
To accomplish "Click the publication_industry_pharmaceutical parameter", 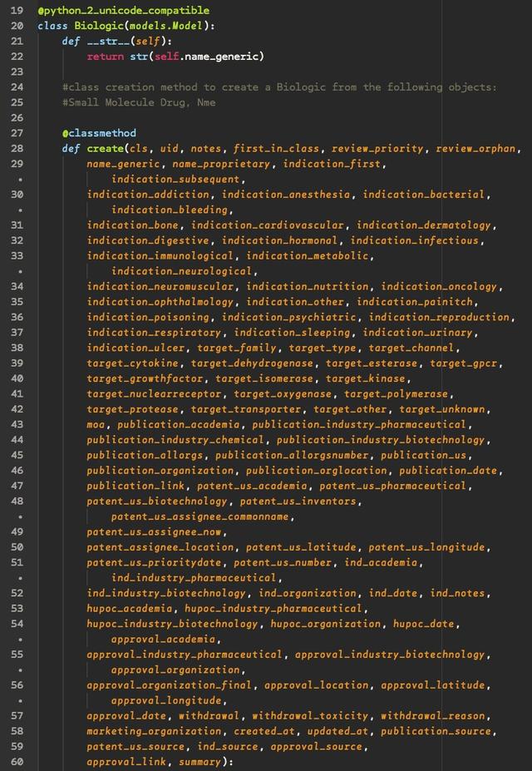I will tap(360, 424).
